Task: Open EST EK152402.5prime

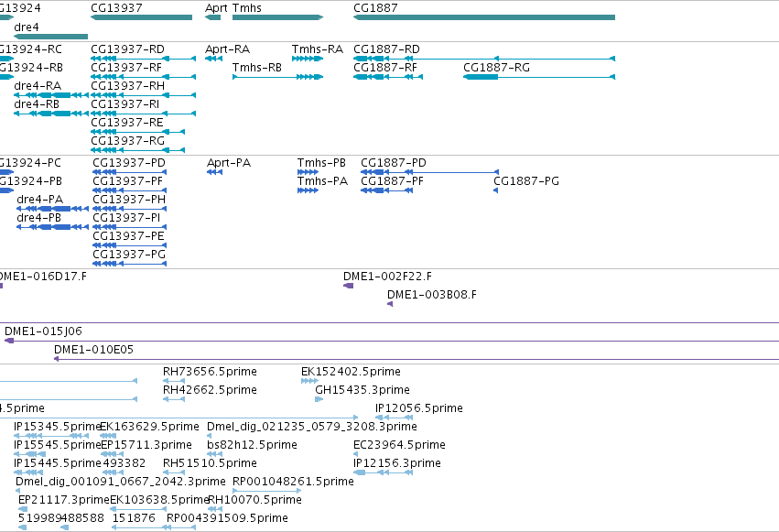Action: point(310,381)
